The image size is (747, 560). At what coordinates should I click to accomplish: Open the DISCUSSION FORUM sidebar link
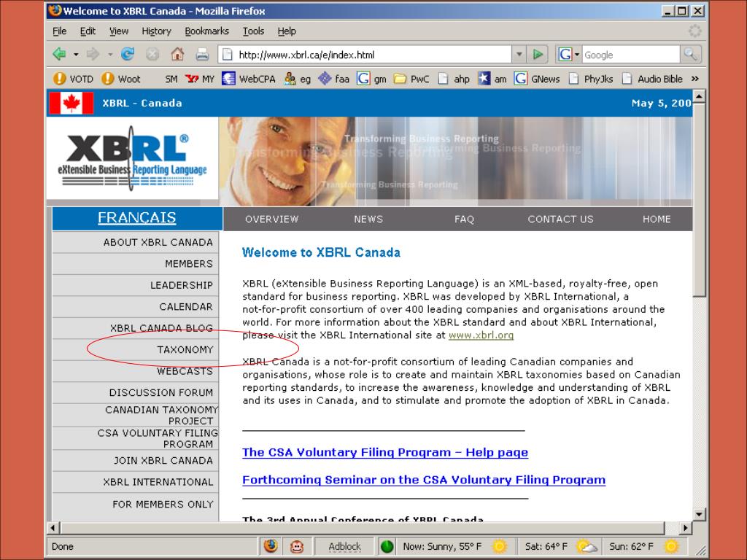[135, 392]
